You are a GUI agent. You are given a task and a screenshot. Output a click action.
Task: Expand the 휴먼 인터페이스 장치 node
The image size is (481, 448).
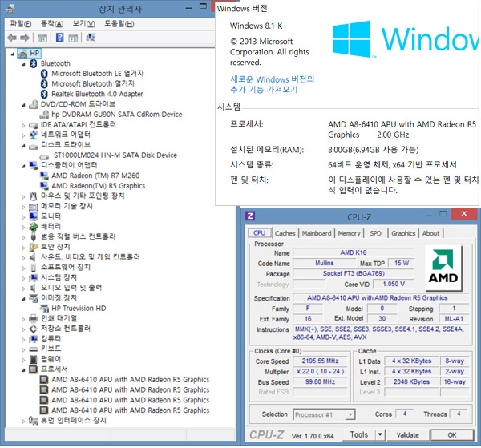23,421
